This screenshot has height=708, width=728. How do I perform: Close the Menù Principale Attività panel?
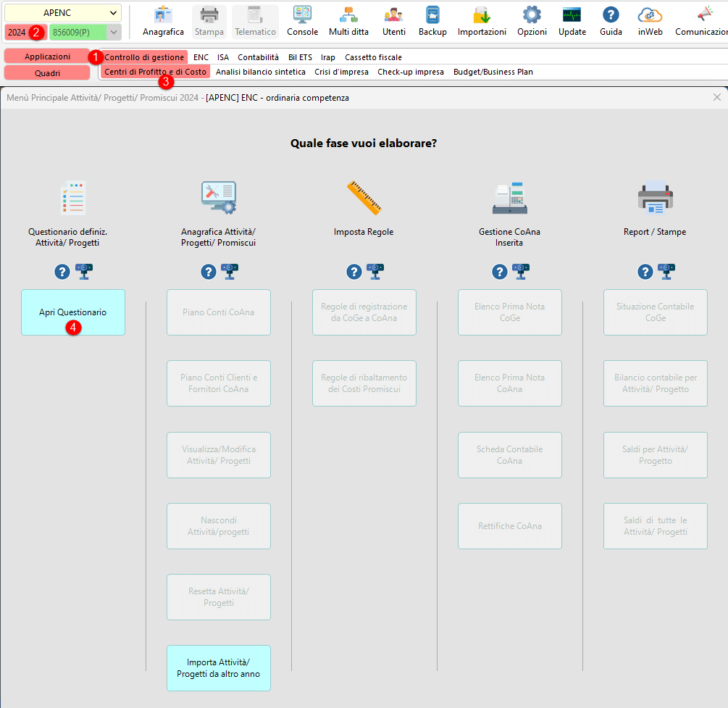tap(717, 97)
